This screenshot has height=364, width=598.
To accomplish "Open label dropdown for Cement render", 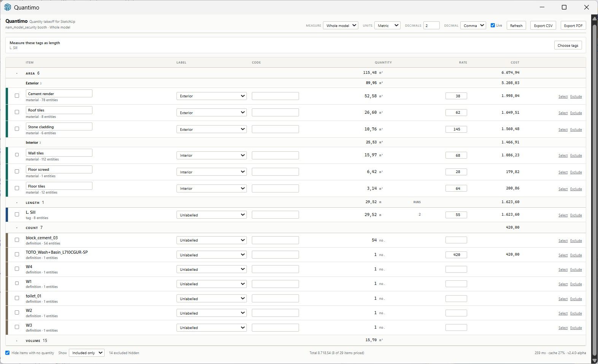I will (212, 96).
